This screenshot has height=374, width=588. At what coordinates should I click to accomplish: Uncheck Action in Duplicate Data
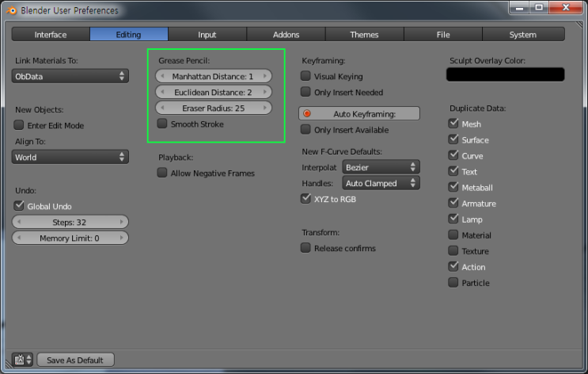tap(453, 266)
